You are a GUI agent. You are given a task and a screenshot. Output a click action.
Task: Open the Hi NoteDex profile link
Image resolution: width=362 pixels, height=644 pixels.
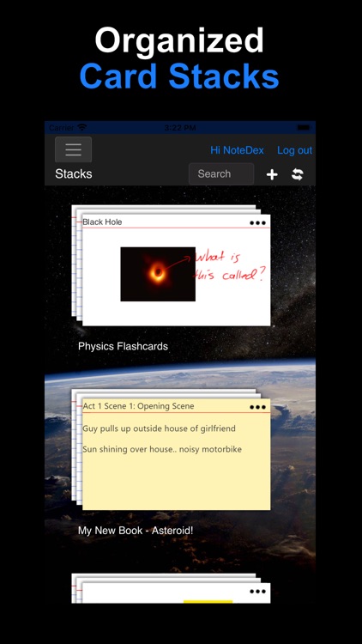point(237,150)
